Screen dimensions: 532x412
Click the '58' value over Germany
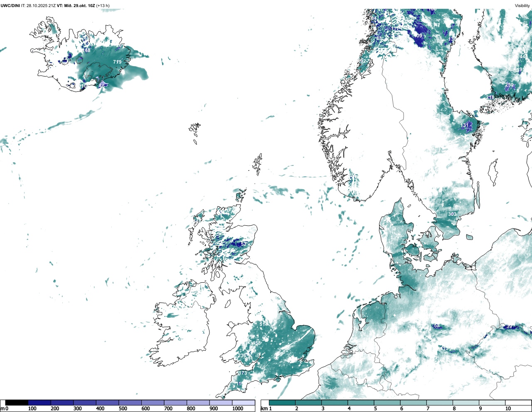pos(436,326)
